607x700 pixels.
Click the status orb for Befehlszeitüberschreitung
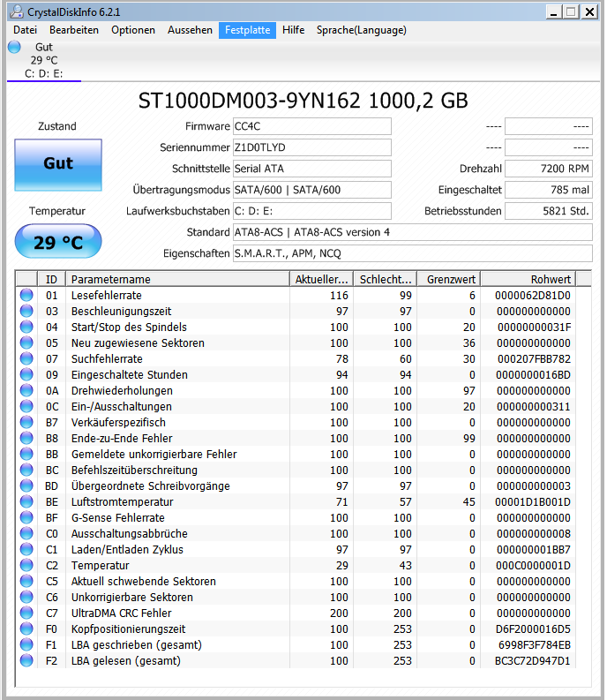26,470
